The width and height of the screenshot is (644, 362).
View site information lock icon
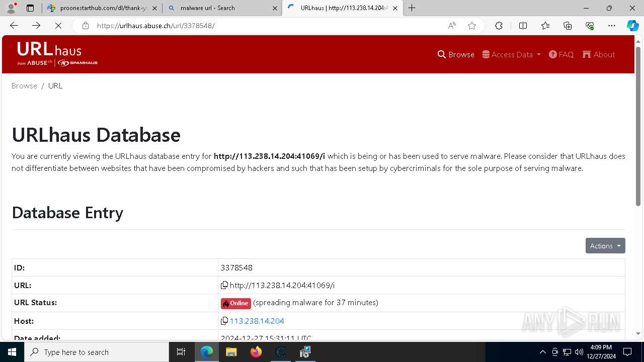pos(86,26)
